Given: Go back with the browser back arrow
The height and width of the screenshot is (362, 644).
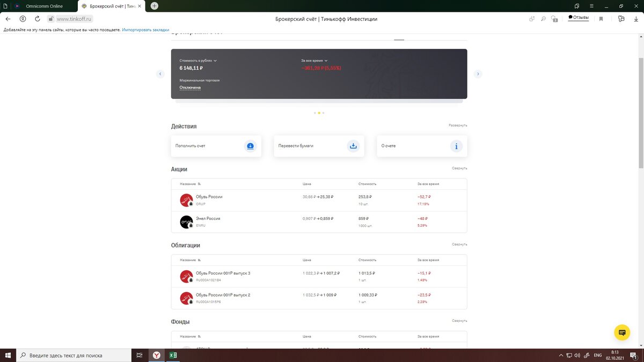Looking at the screenshot, I should tap(8, 19).
